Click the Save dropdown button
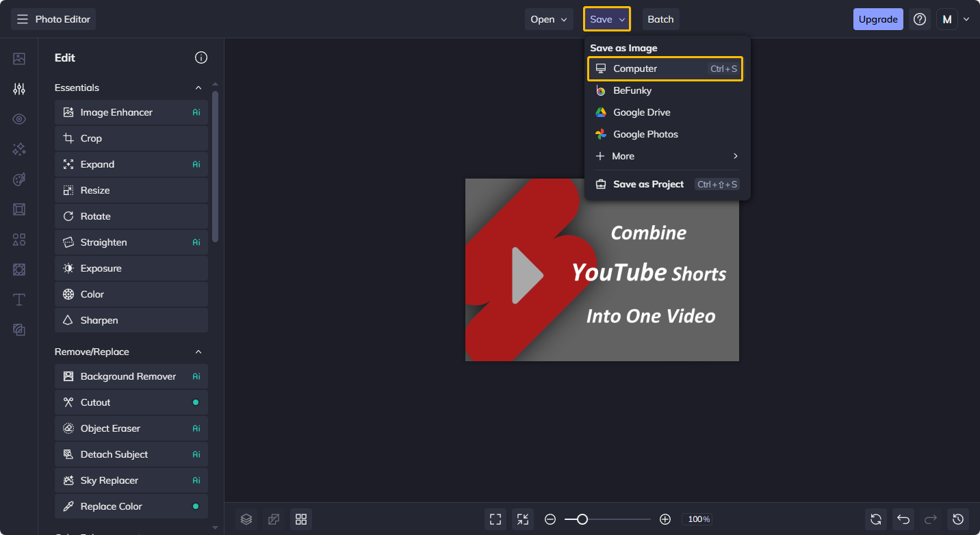This screenshot has height=535, width=980. pyautogui.click(x=607, y=19)
